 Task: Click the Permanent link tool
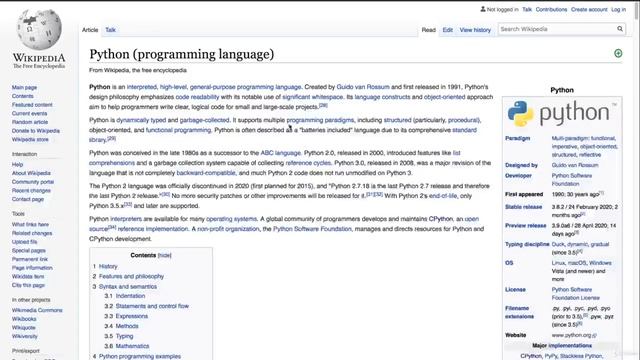[29, 259]
